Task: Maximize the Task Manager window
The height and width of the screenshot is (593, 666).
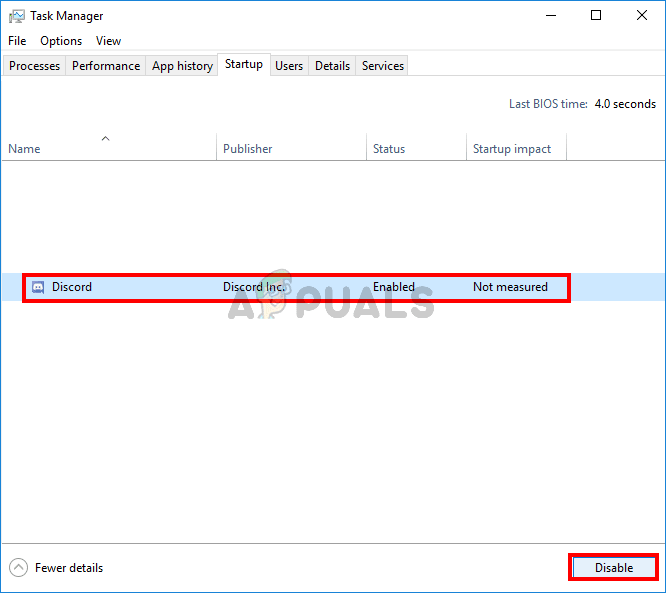Action: pos(596,16)
